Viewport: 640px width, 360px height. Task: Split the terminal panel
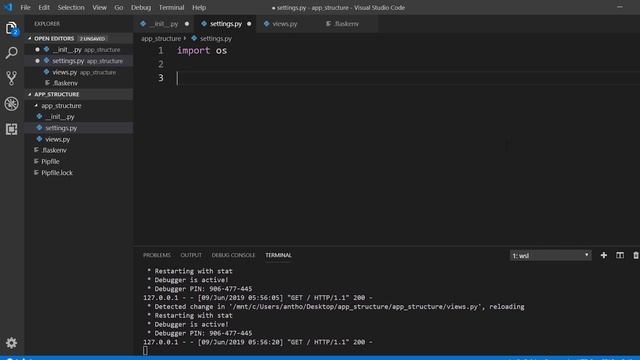point(620,256)
